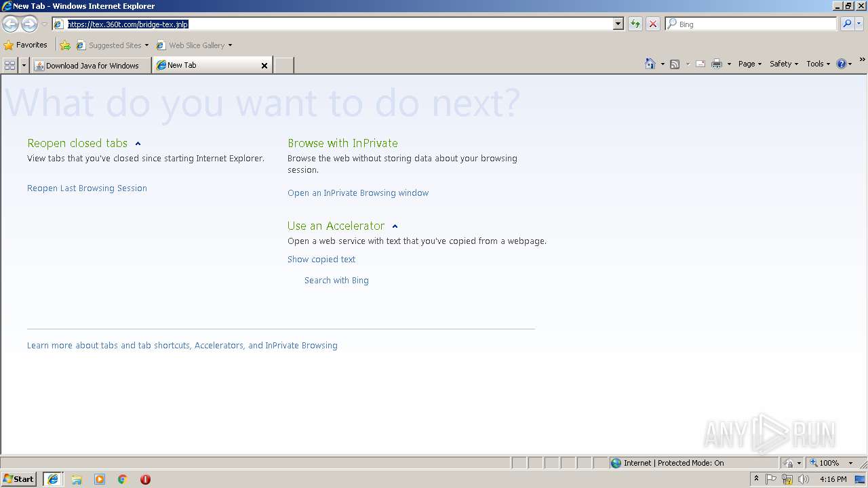Restore down the Internet Explorer window
The image size is (868, 488).
[848, 5]
